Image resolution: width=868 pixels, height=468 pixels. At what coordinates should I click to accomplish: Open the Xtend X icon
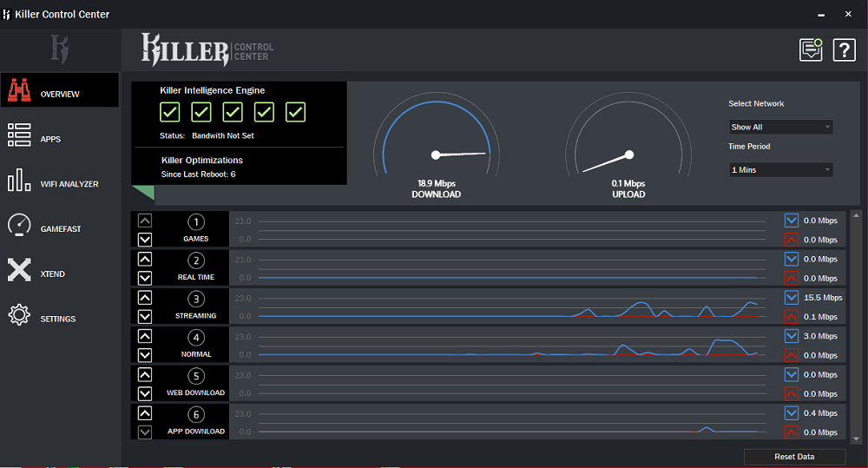pyautogui.click(x=19, y=272)
